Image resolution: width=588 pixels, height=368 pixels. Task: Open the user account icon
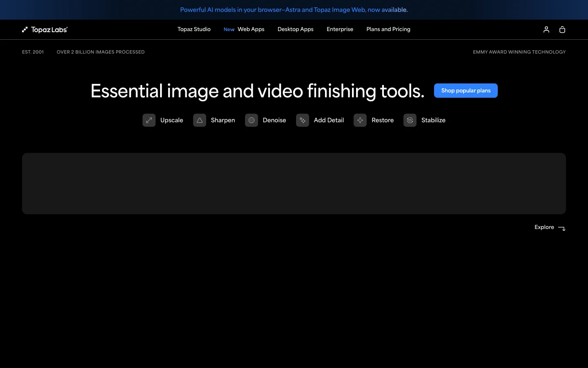click(546, 29)
